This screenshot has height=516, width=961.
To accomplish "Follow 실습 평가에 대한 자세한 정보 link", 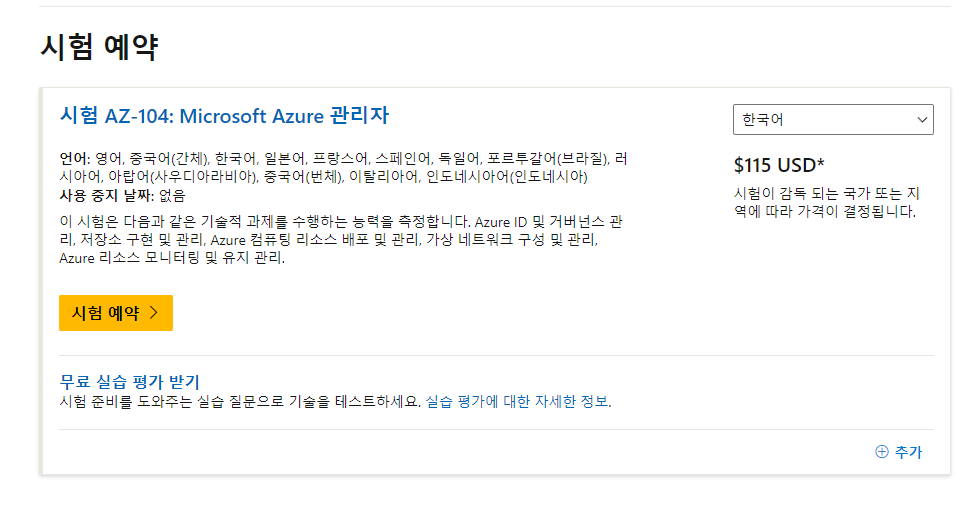I will click(x=517, y=401).
